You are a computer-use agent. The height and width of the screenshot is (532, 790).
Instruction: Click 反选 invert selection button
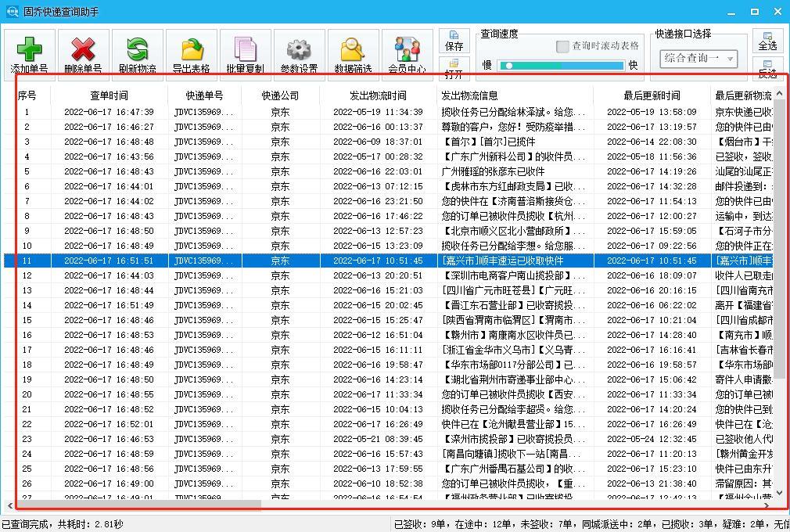(767, 69)
